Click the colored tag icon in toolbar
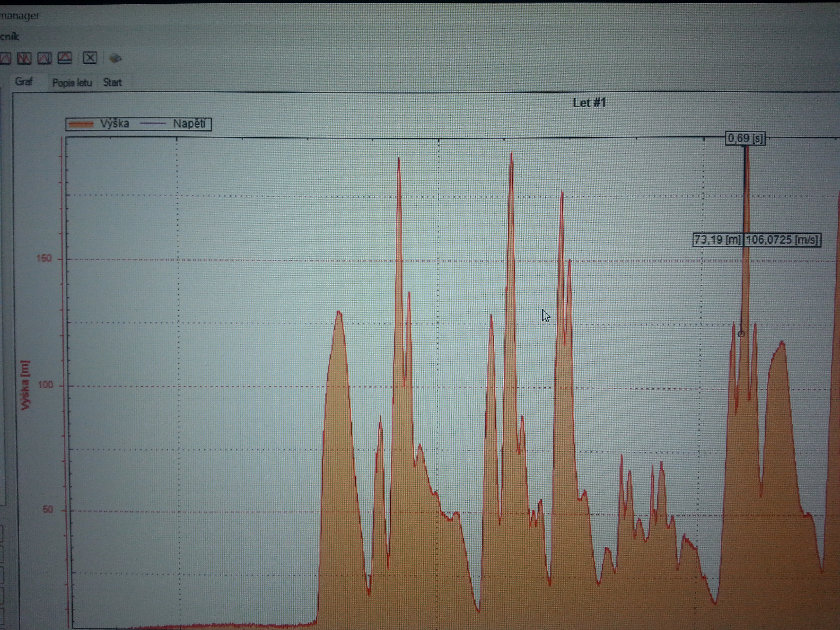840x630 pixels. click(x=116, y=58)
